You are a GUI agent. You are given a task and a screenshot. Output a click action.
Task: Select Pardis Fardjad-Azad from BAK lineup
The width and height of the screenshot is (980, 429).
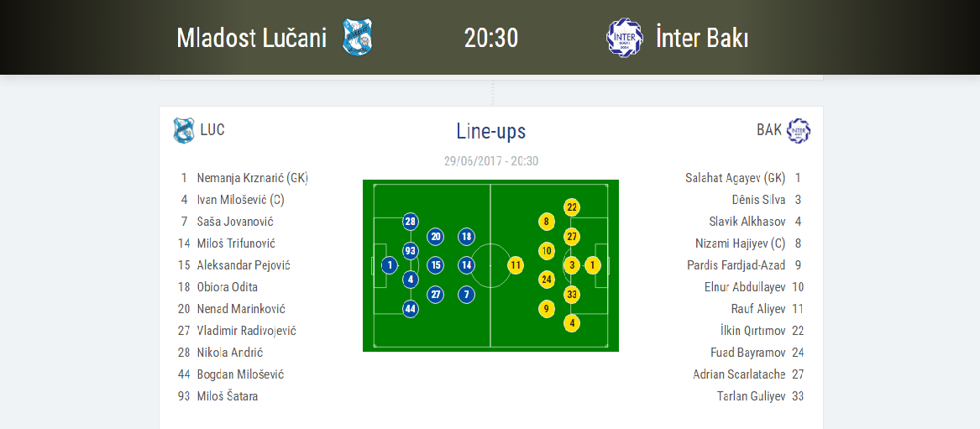click(x=736, y=265)
